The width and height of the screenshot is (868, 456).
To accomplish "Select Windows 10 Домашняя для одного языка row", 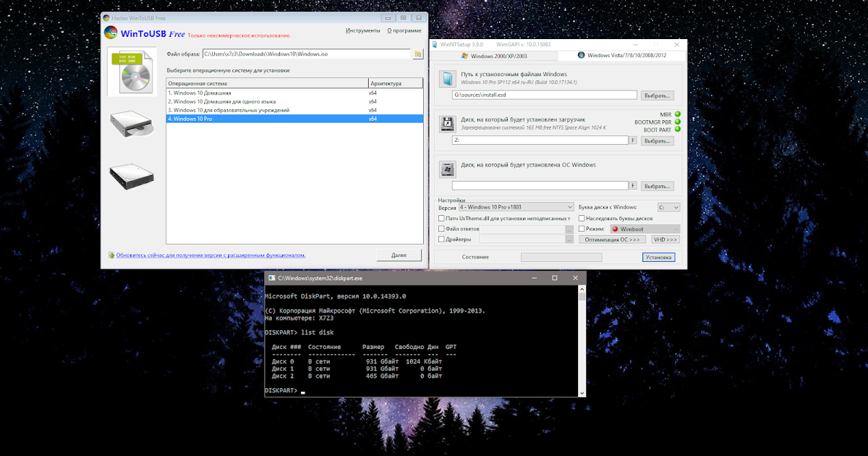I will click(294, 101).
